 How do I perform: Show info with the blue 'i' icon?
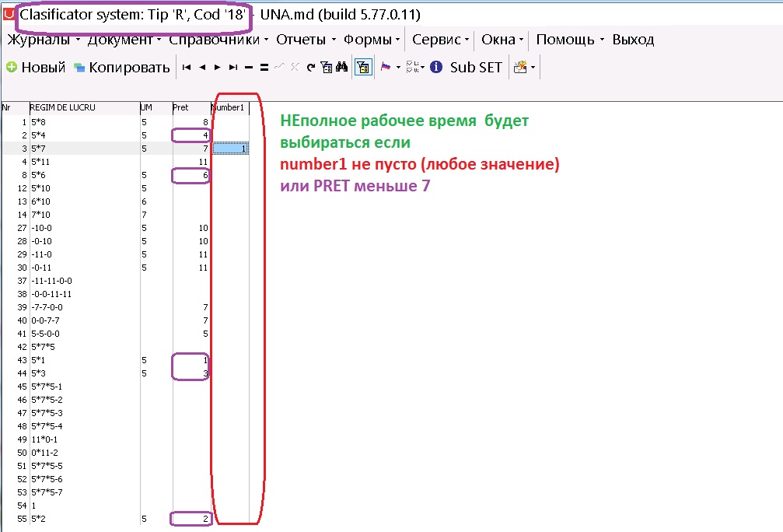point(436,67)
